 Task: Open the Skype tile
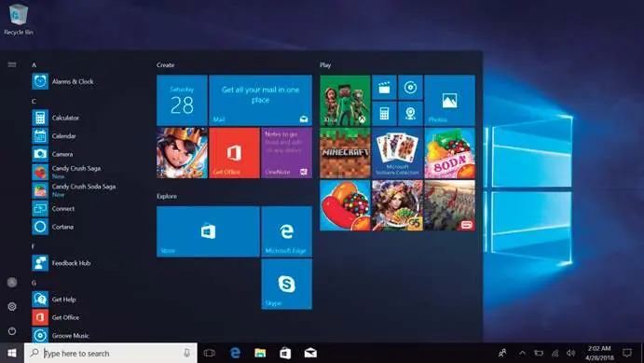[x=287, y=284]
